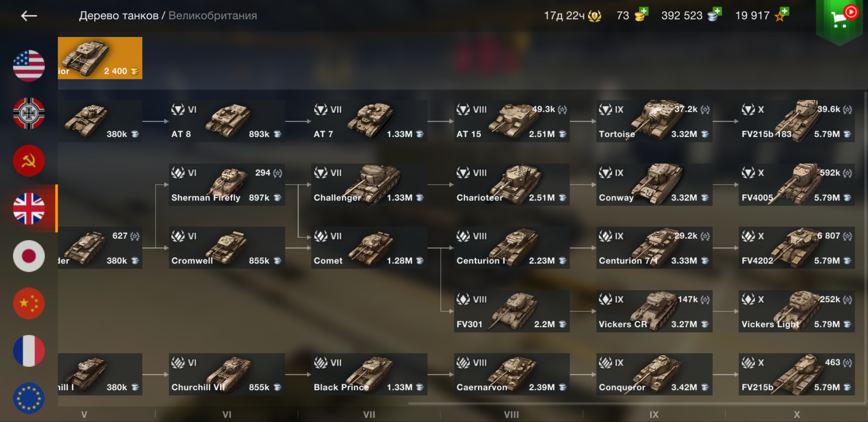Open the Sherman Firefly tank node
Image resolution: width=868 pixels, height=422 pixels.
click(227, 185)
